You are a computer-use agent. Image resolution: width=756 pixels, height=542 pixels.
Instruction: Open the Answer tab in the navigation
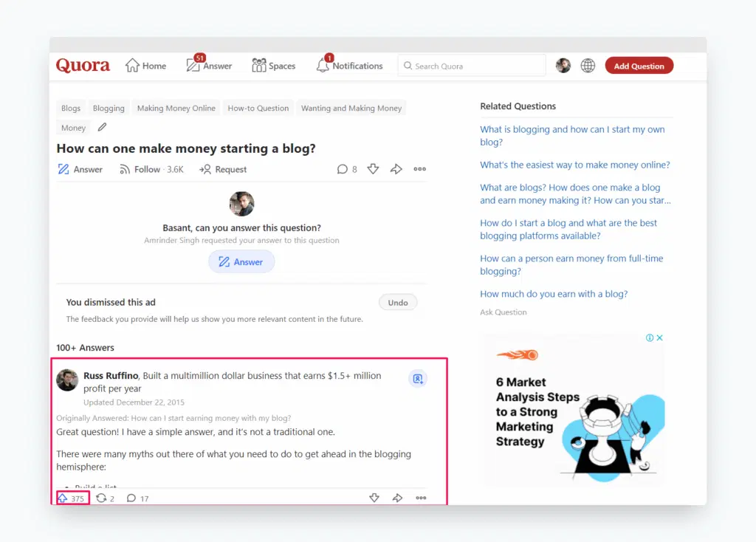tap(209, 66)
